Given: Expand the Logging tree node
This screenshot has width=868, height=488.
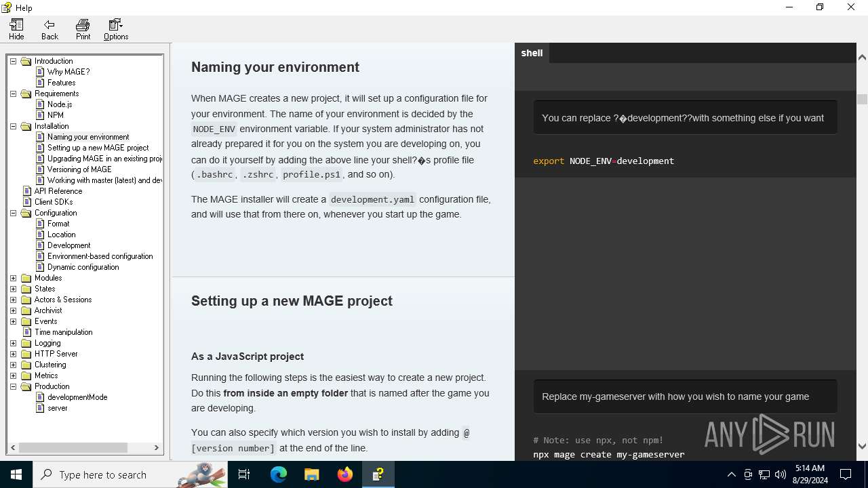Looking at the screenshot, I should [13, 343].
